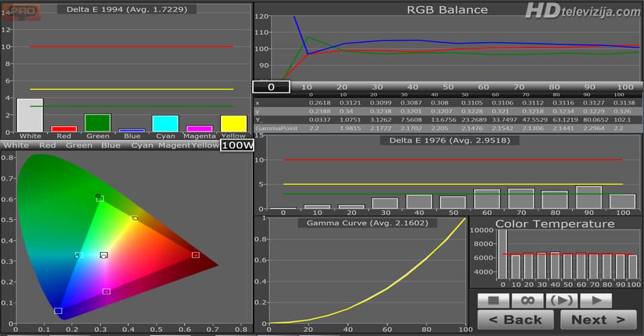
Task: Select the 100 grayscale level tab
Action: [x=625, y=87]
